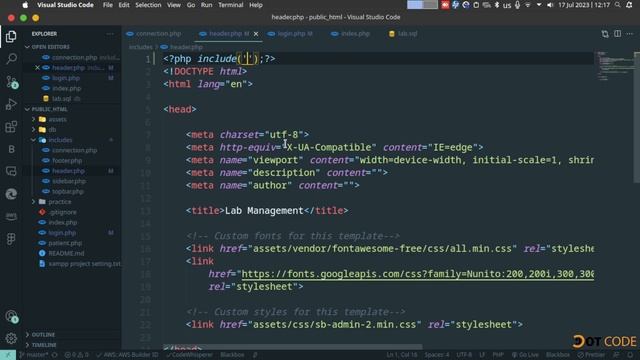Click the macOS spotlight search icon
640x360 pixels.
[618, 5]
